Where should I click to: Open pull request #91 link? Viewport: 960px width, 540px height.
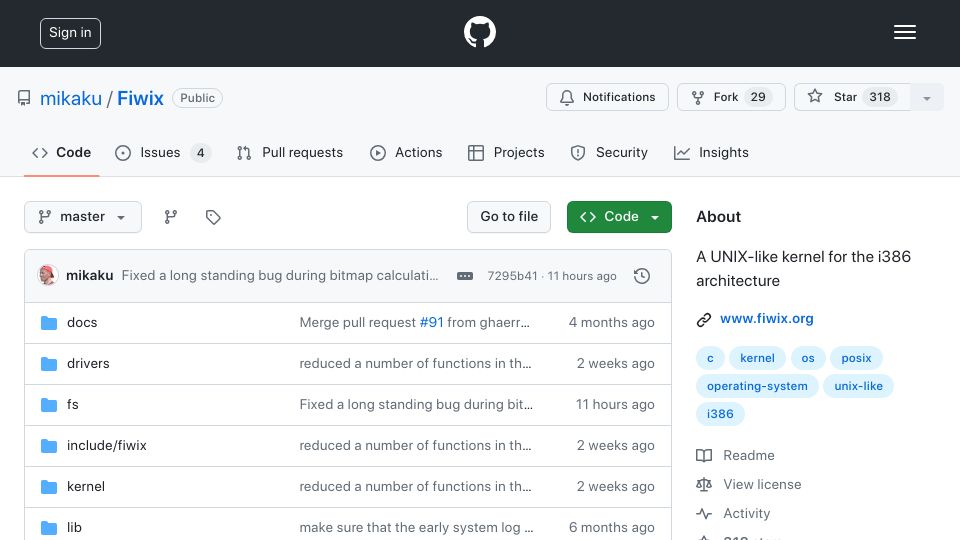(x=431, y=323)
